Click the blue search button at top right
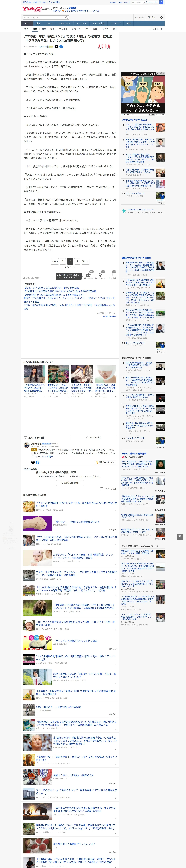 pos(161,2)
